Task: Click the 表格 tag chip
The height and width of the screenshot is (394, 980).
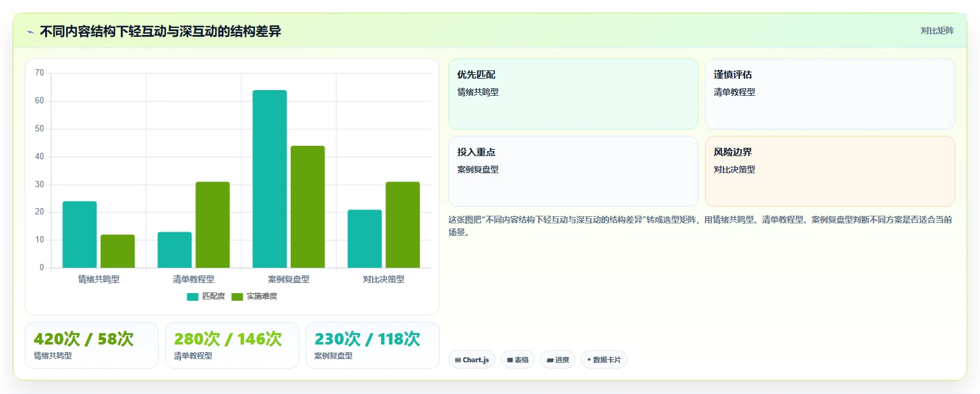Action: pyautogui.click(x=518, y=360)
